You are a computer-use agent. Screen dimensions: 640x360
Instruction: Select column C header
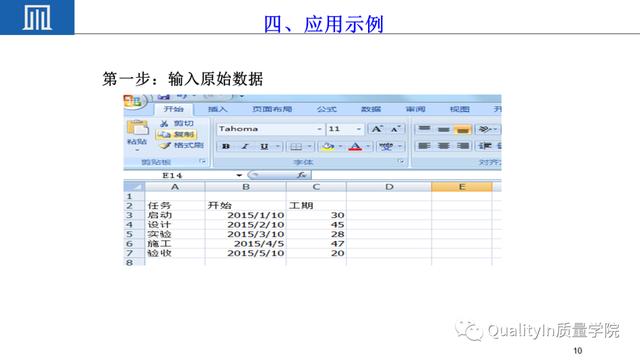pos(316,187)
